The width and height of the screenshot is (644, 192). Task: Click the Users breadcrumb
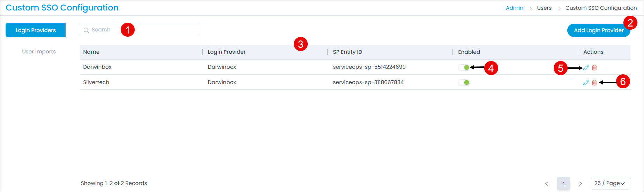point(544,8)
